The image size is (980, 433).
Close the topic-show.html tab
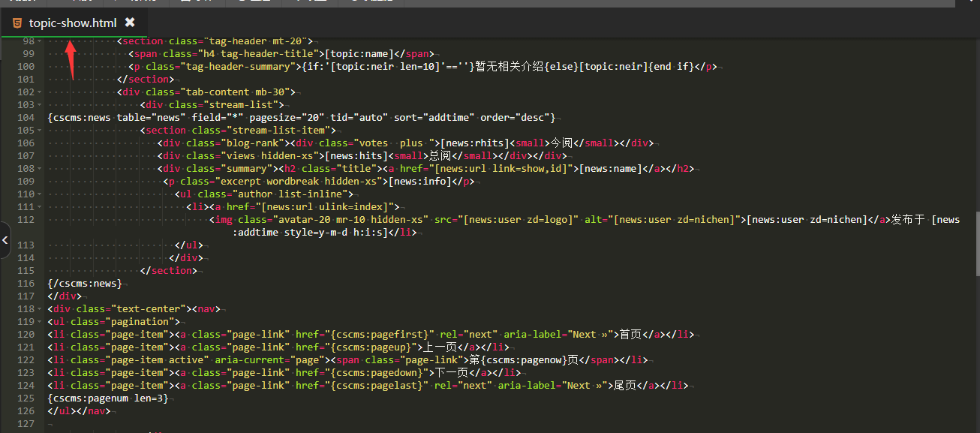coord(130,23)
